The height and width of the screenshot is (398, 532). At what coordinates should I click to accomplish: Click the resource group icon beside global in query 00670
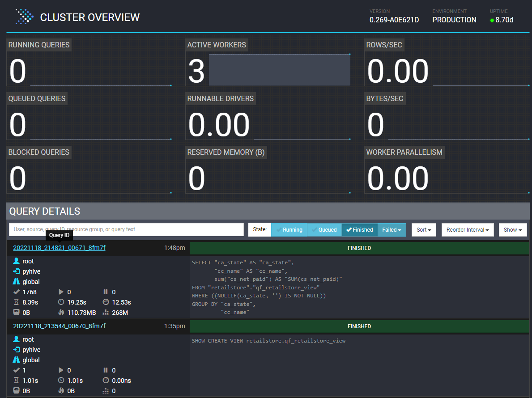(16, 360)
